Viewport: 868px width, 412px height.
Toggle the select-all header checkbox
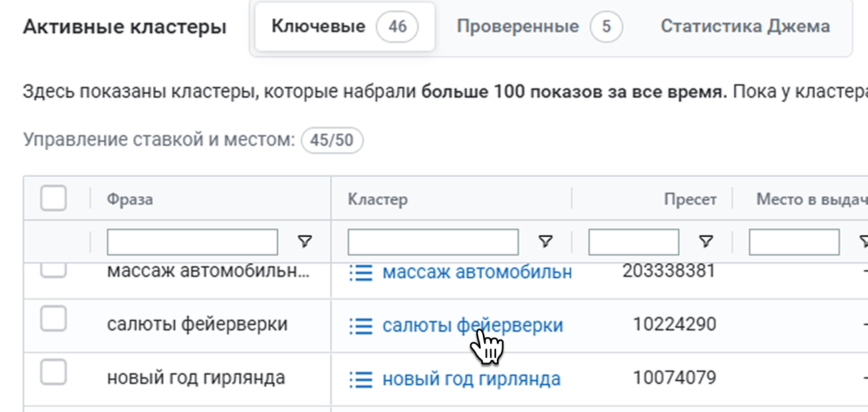pyautogui.click(x=53, y=199)
